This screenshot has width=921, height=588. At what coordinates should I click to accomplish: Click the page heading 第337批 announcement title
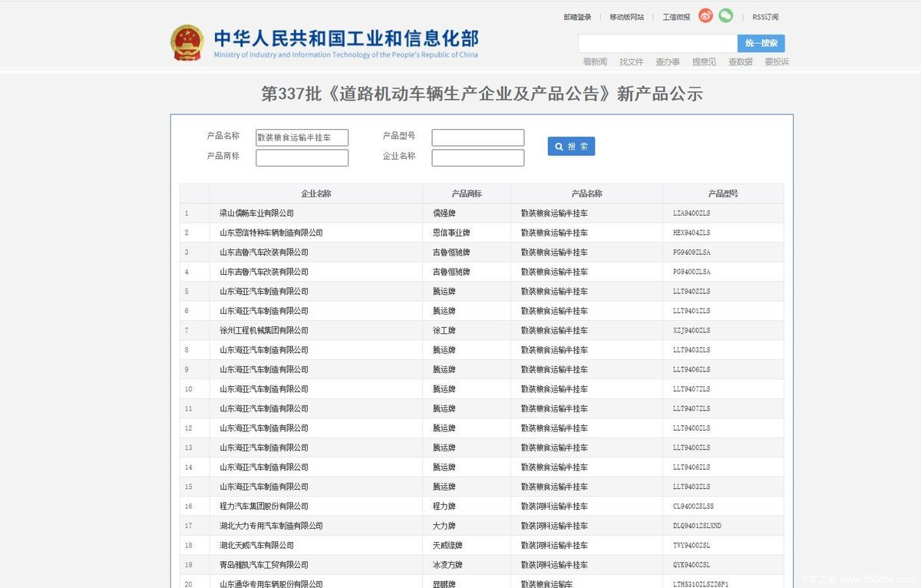point(482,94)
